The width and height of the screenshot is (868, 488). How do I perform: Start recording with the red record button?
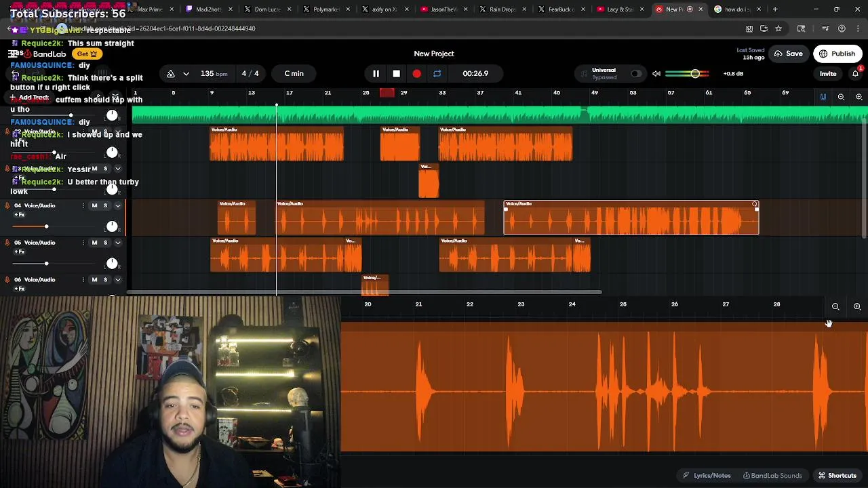click(416, 73)
